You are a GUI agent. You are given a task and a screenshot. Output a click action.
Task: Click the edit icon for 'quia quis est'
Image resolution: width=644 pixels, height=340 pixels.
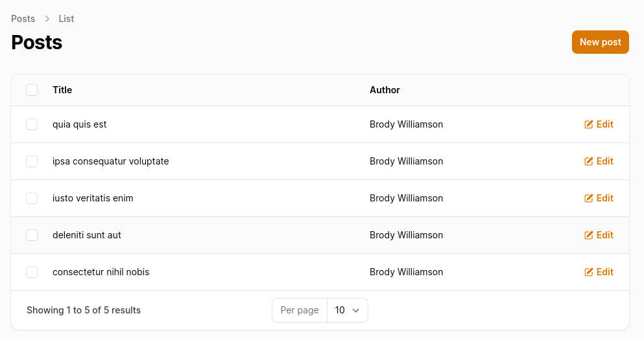[589, 124]
